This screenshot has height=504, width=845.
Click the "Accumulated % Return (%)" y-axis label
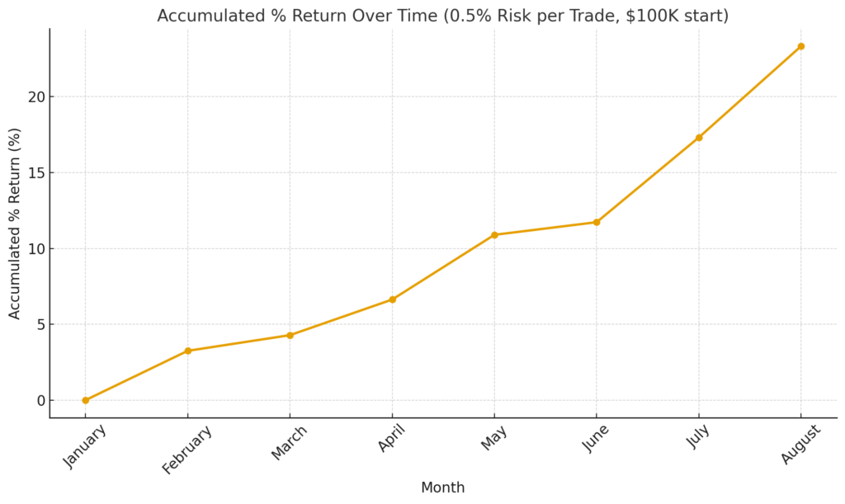tap(16, 223)
